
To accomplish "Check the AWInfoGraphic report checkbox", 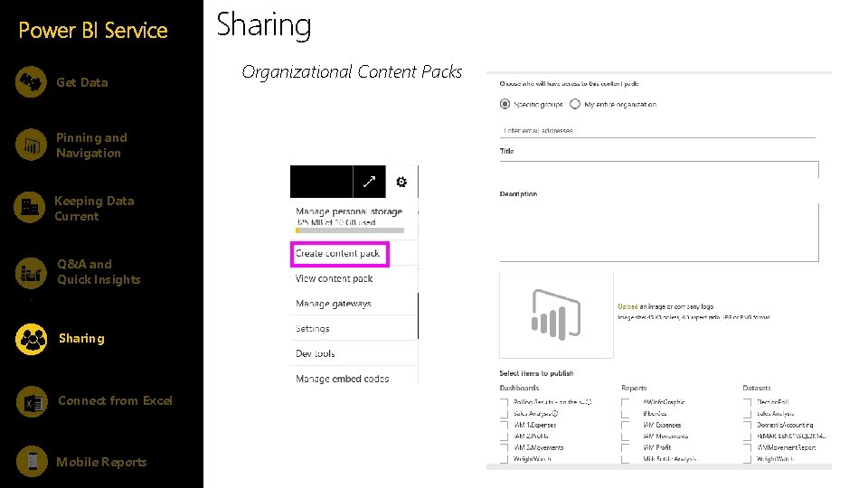I will tap(626, 402).
